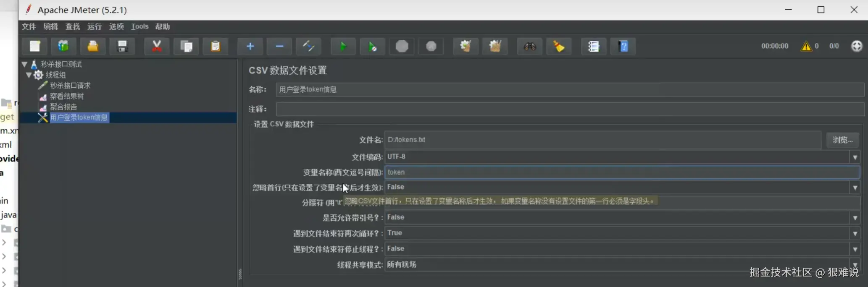Click the New test plan icon
This screenshot has width=868, height=287.
(x=35, y=46)
